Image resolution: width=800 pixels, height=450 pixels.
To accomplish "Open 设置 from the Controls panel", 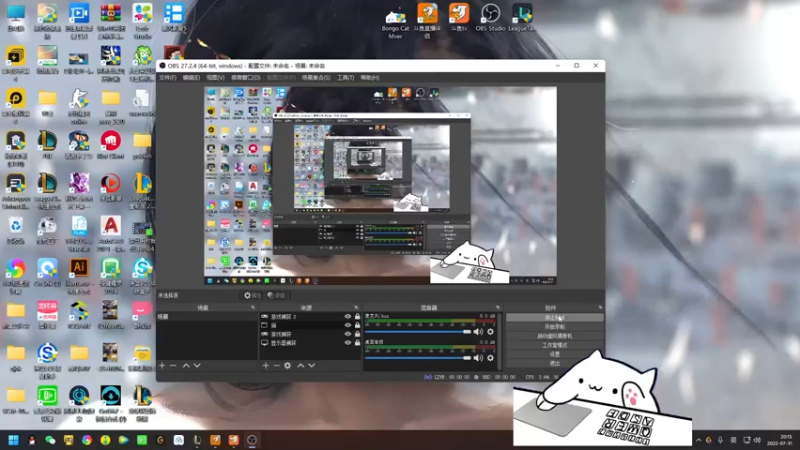I will point(555,354).
